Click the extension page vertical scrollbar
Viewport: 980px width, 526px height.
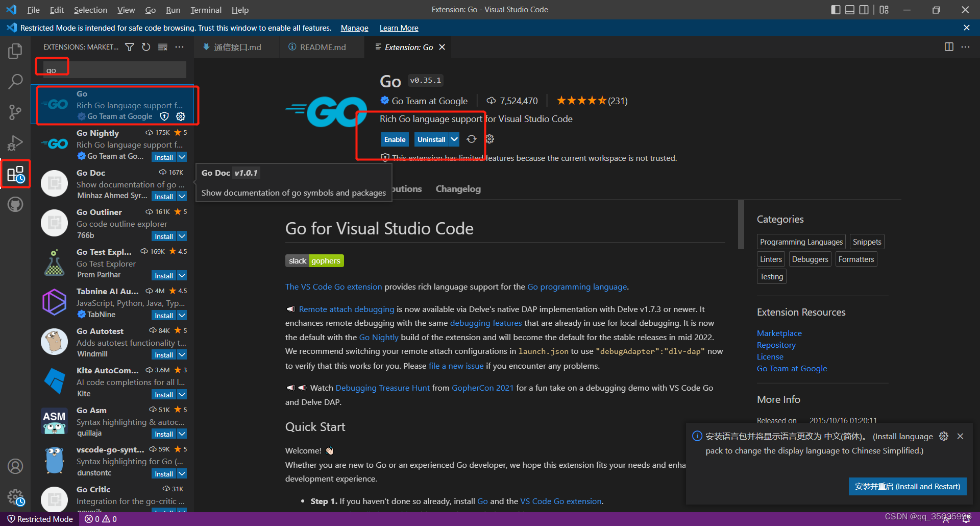741,225
